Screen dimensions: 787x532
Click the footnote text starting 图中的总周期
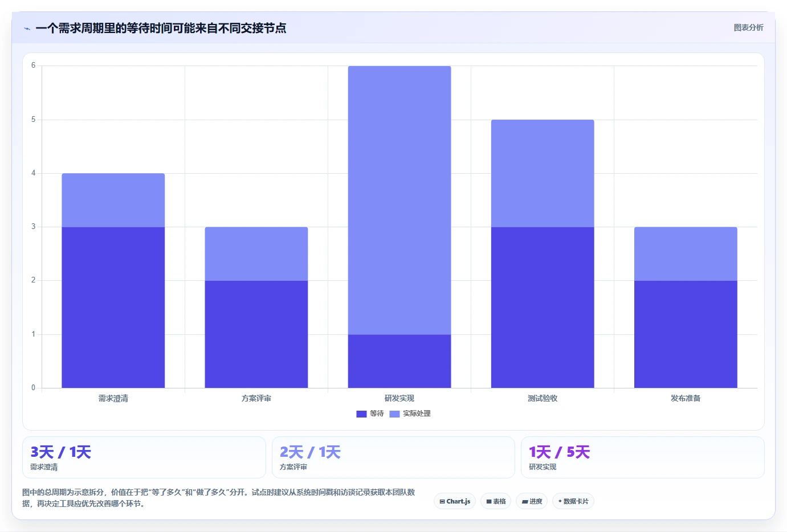[219, 498]
